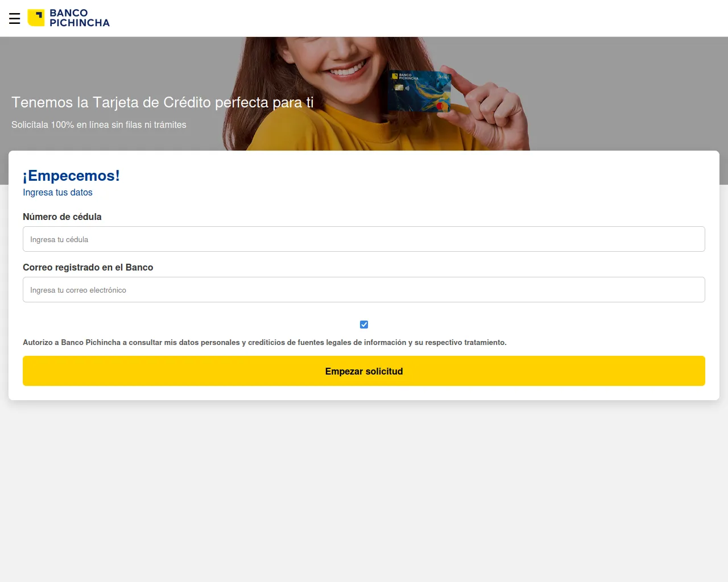The image size is (728, 582).
Task: Open the hamburger navigation menu
Action: tap(15, 18)
